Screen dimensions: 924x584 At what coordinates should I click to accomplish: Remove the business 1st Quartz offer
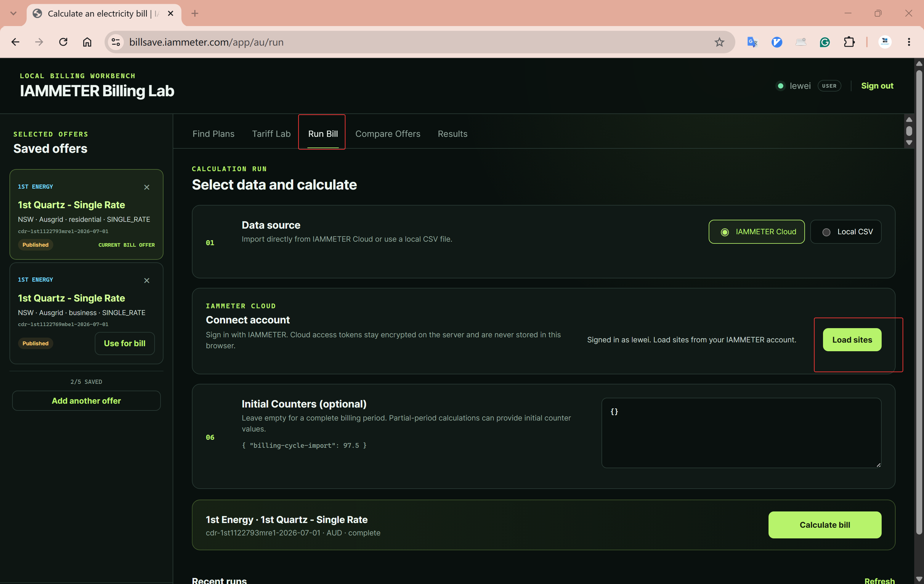click(147, 280)
